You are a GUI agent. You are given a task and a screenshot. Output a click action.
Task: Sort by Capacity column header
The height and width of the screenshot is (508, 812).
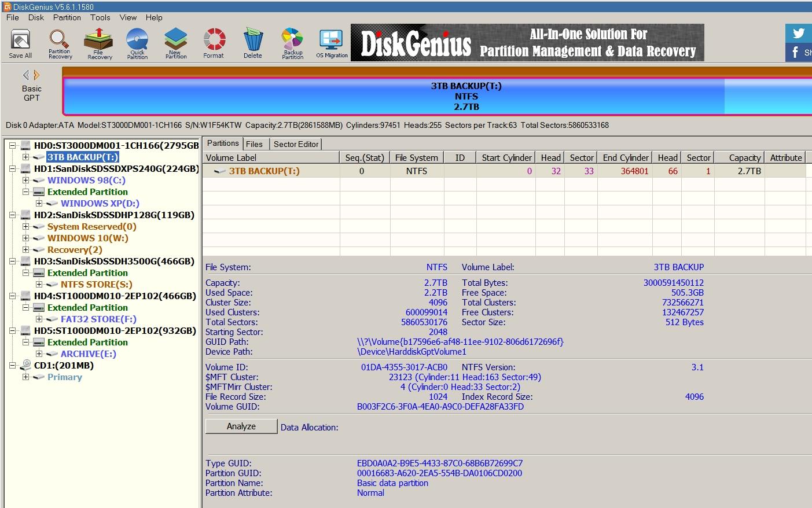(740, 157)
